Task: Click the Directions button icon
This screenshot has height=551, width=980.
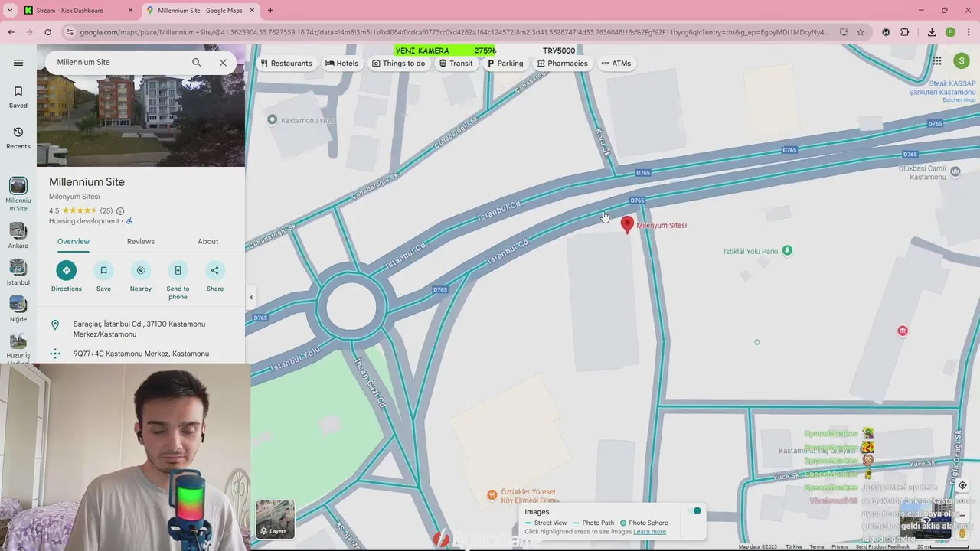Action: pos(66,270)
